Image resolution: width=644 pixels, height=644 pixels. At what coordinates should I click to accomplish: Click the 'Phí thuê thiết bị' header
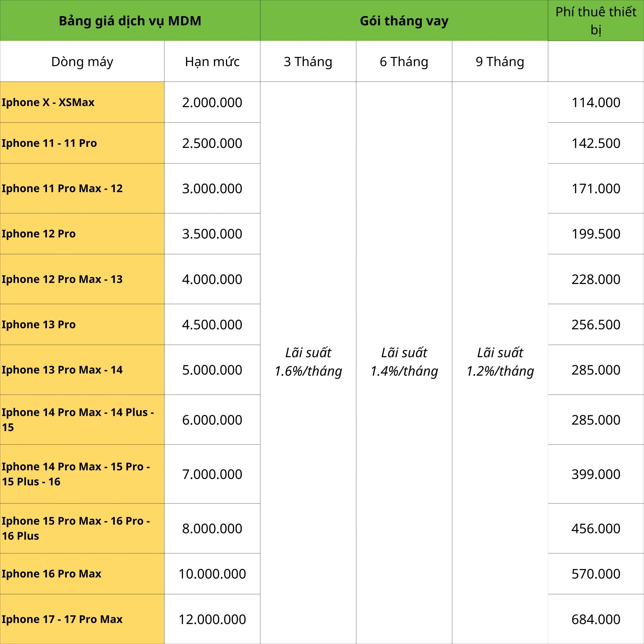coord(596,21)
